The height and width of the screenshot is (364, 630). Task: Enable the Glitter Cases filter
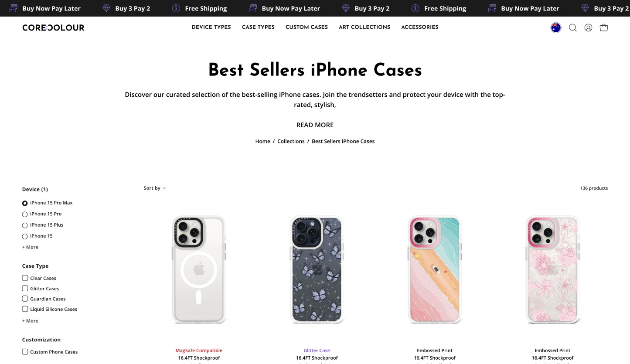pyautogui.click(x=25, y=289)
